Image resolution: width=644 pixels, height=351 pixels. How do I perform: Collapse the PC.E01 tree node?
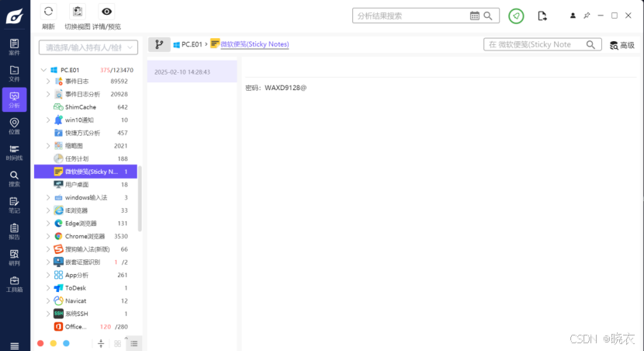pyautogui.click(x=43, y=70)
